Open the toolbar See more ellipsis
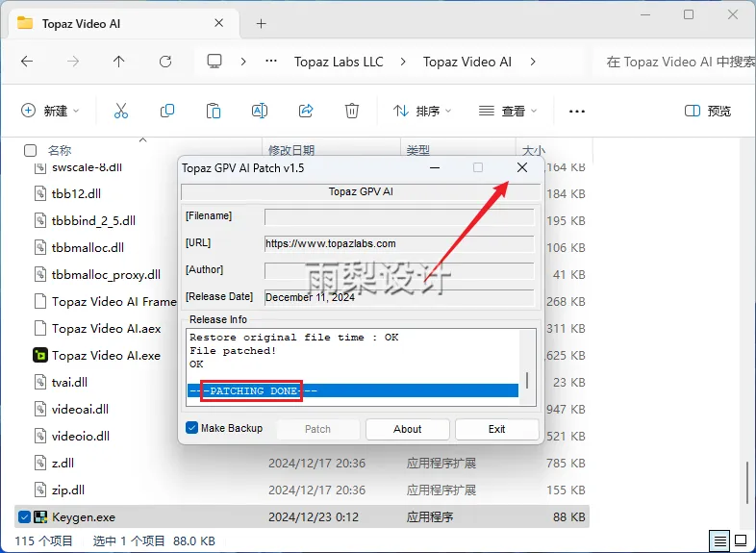756x553 pixels. pyautogui.click(x=577, y=112)
